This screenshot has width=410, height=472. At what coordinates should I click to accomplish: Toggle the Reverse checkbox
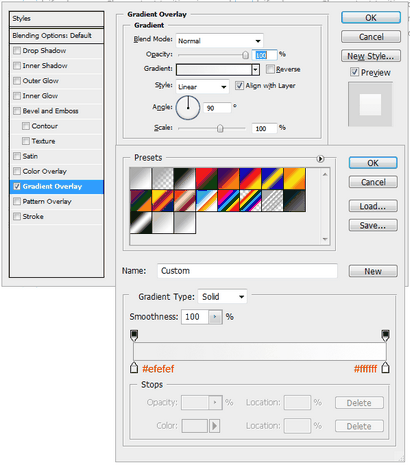click(270, 69)
